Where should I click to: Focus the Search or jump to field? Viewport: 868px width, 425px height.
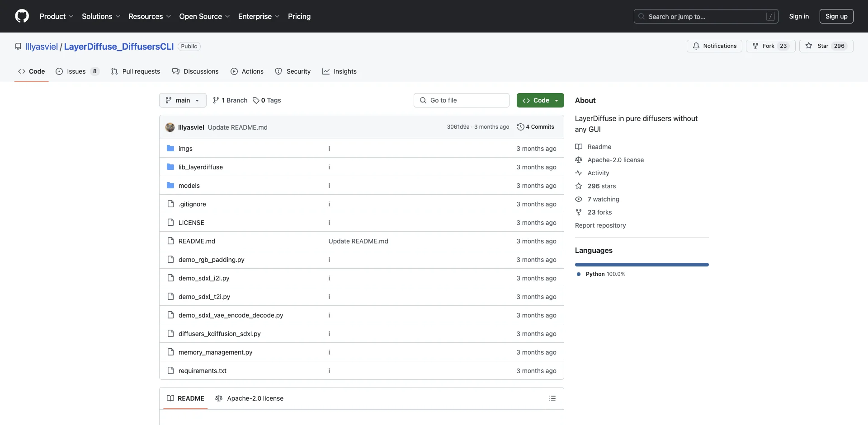(706, 16)
